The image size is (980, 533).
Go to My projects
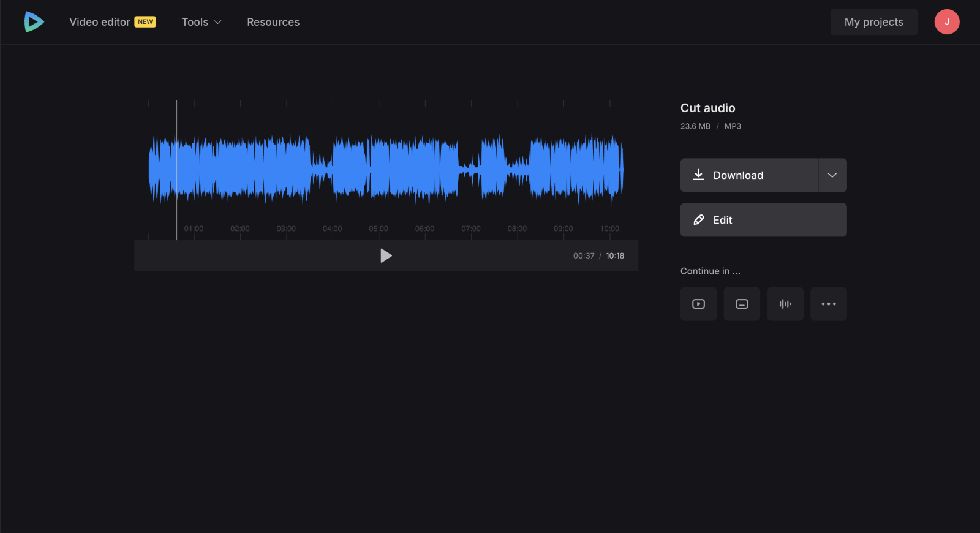pos(874,22)
